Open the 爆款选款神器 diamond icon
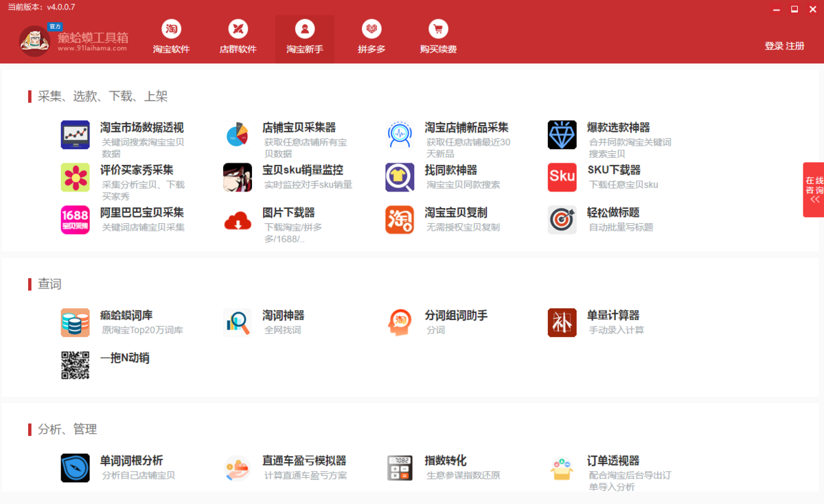Screen dimensions: 824x504 pos(562,135)
